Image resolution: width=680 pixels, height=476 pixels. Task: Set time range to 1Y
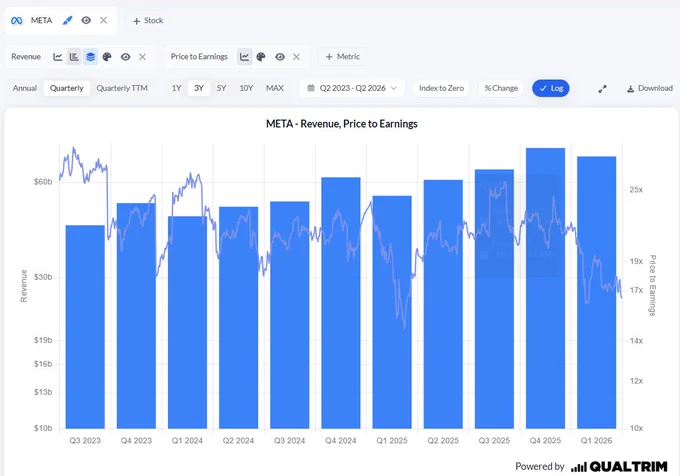[176, 88]
